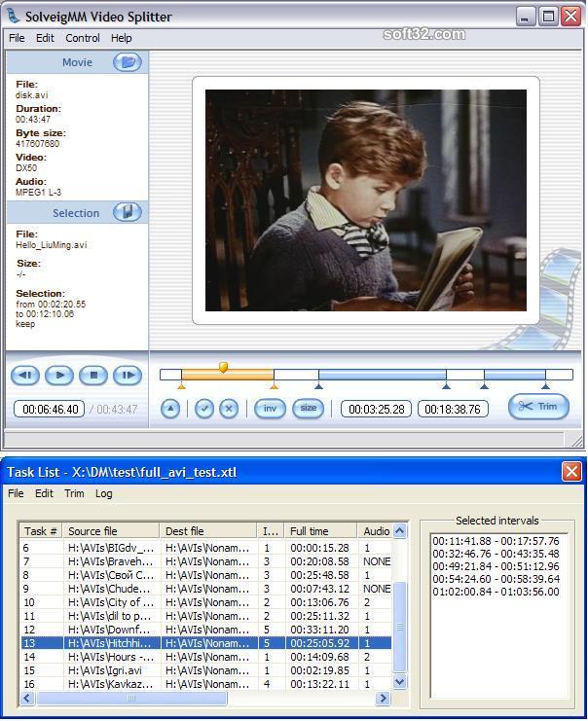Viewport: 588px width, 721px height.
Task: Sort by the Source file column header
Action: click(x=111, y=531)
